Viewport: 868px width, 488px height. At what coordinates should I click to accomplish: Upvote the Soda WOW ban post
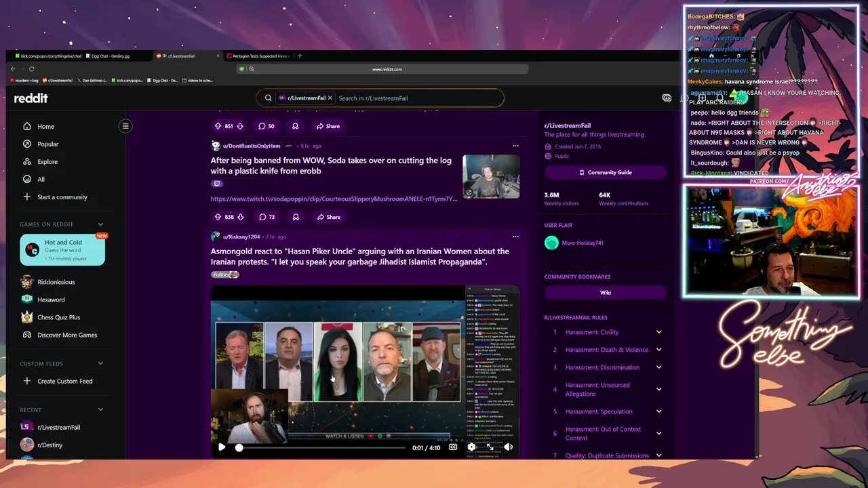pyautogui.click(x=218, y=217)
